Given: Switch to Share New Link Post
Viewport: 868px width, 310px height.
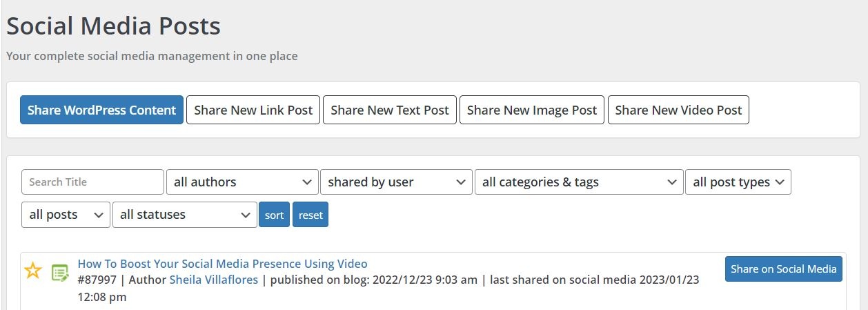Looking at the screenshot, I should [253, 110].
